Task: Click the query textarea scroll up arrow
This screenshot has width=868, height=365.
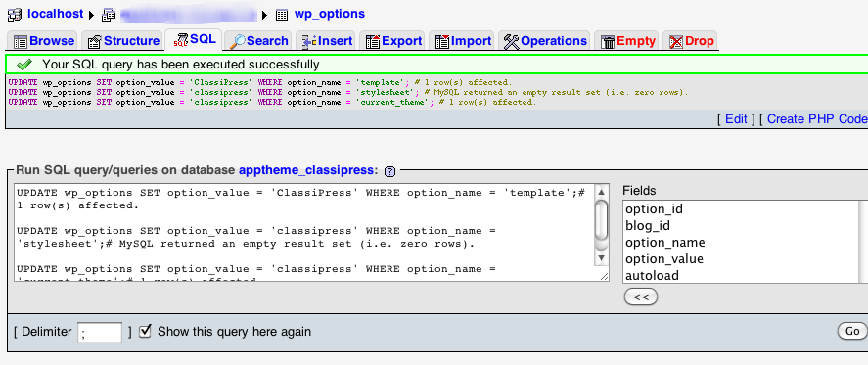Action: click(x=601, y=192)
